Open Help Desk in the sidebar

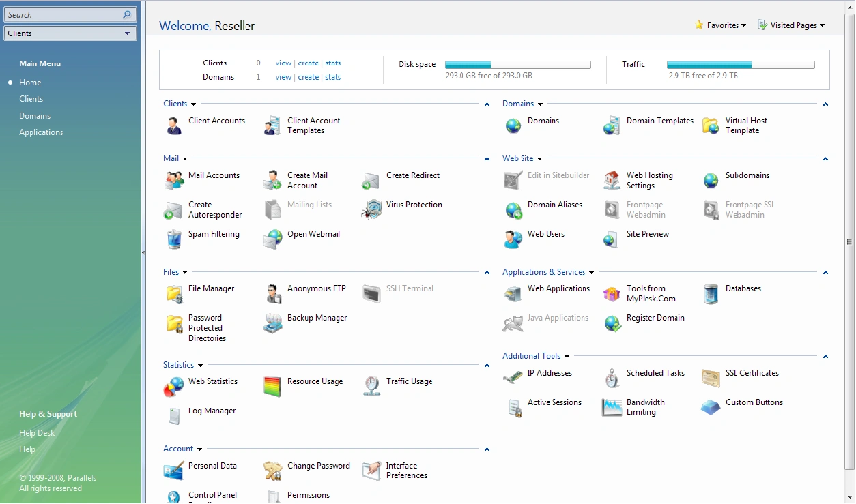(37, 433)
